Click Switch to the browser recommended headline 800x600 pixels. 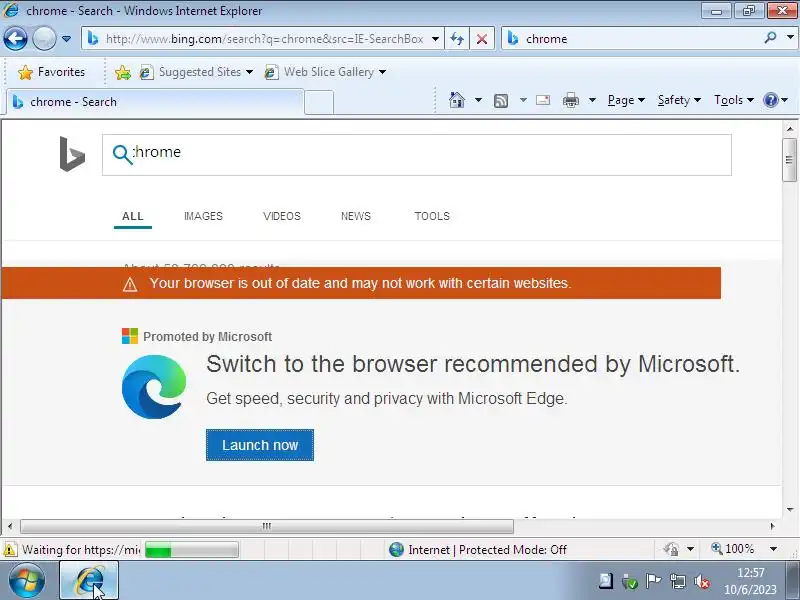pos(473,364)
